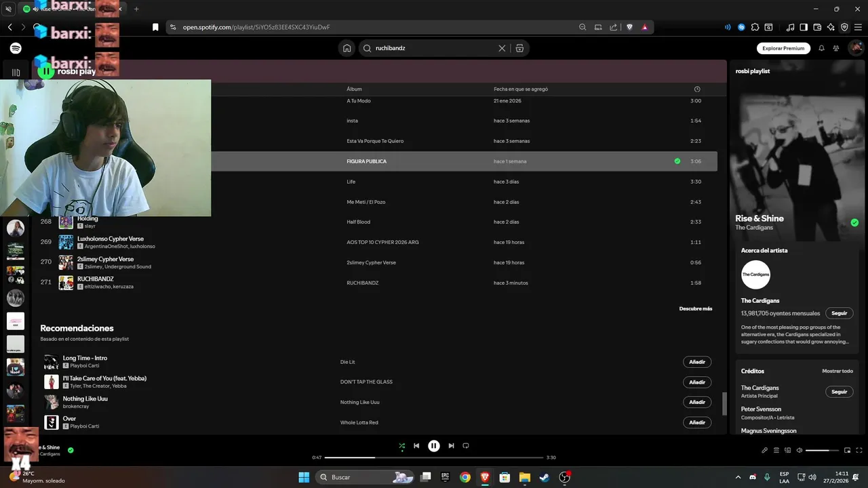
Task: Open the Brave Rewards triangle icon
Action: click(644, 27)
